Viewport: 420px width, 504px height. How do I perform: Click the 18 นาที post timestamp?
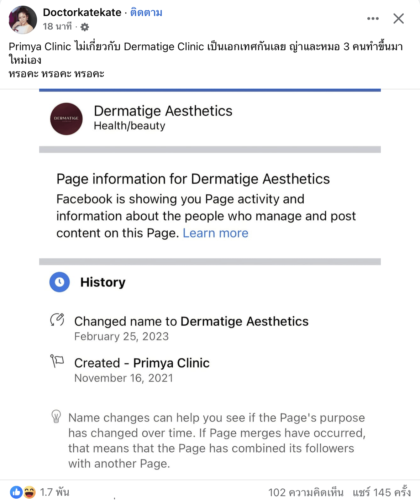[x=57, y=27]
